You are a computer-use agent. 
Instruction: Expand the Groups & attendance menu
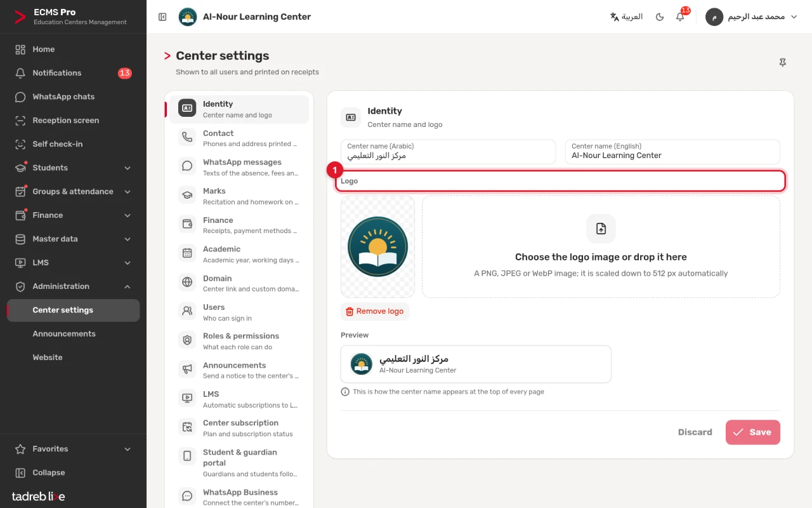tap(73, 191)
